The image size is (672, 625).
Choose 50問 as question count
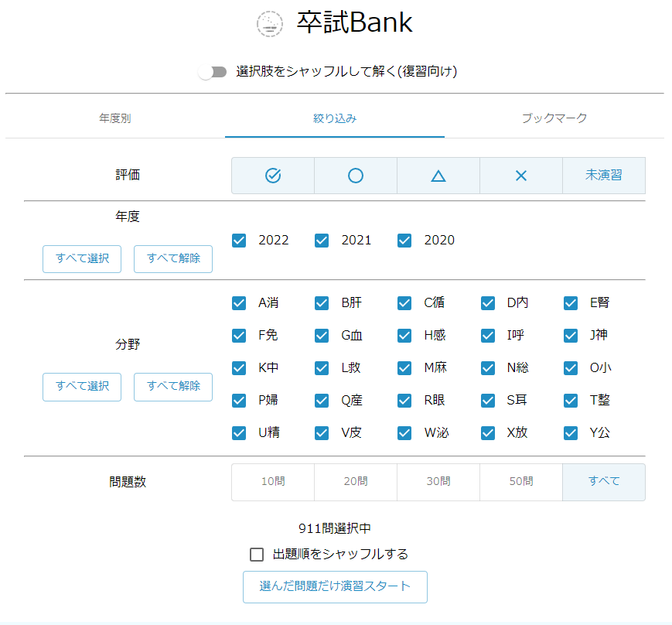(x=521, y=482)
